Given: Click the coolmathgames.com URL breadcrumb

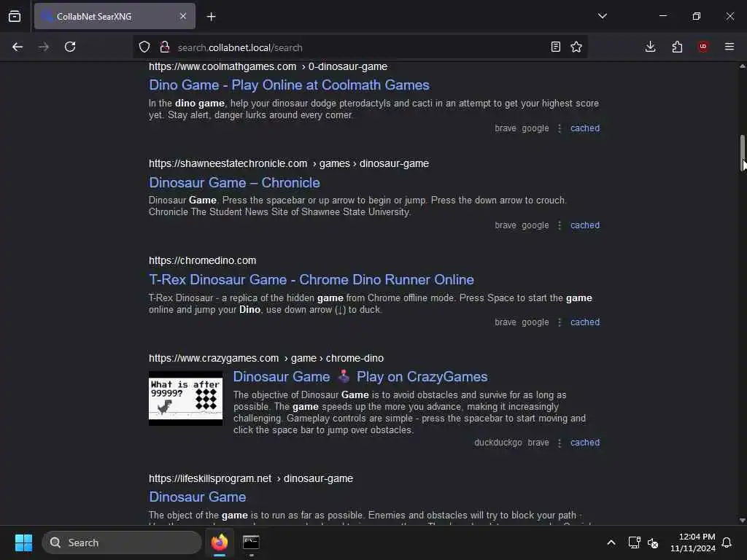Looking at the screenshot, I should point(268,66).
